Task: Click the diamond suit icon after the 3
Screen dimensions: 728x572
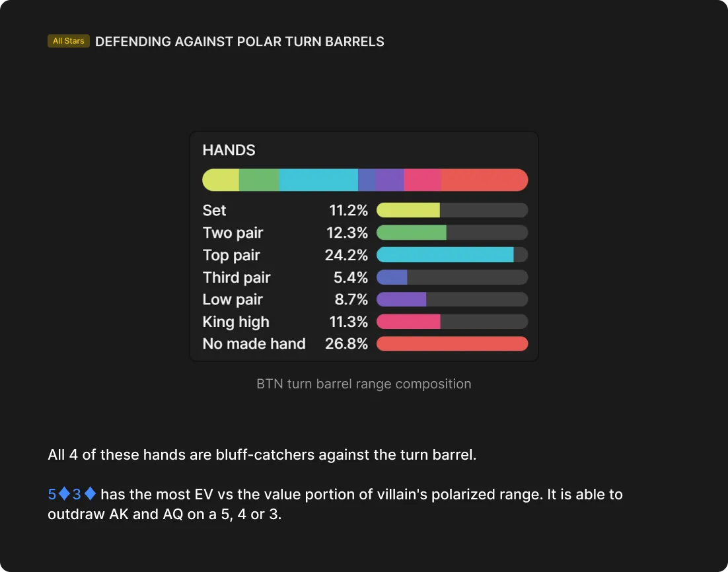Action: tap(89, 494)
